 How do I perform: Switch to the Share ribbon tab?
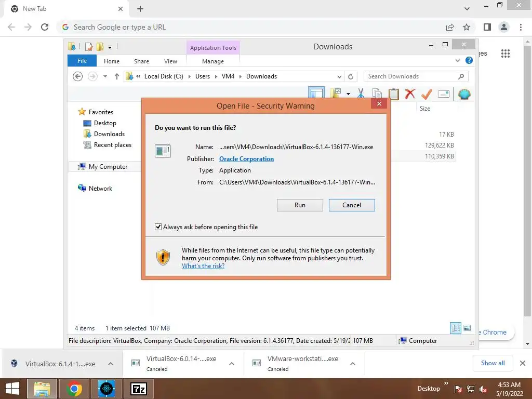pos(141,61)
